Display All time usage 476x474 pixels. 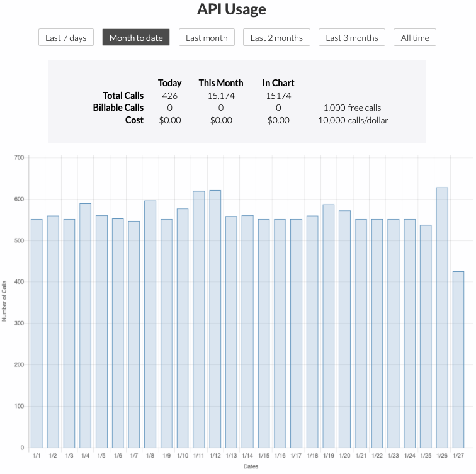pyautogui.click(x=415, y=38)
